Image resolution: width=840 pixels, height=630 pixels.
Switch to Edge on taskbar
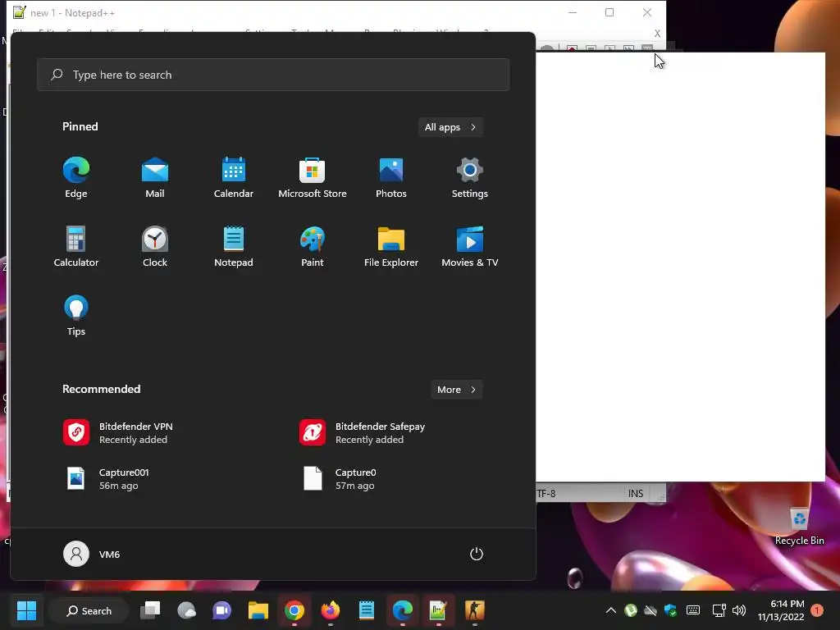tap(402, 610)
